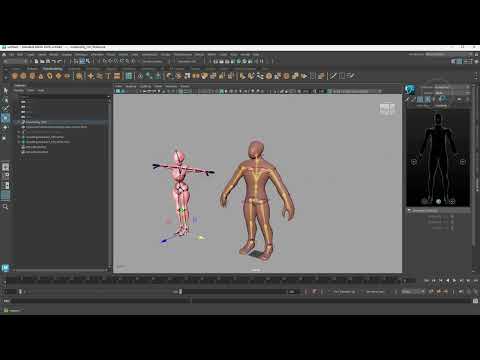Tick the second checkbox under HumanIK figure
The height and width of the screenshot is (360, 480).
click(x=452, y=222)
